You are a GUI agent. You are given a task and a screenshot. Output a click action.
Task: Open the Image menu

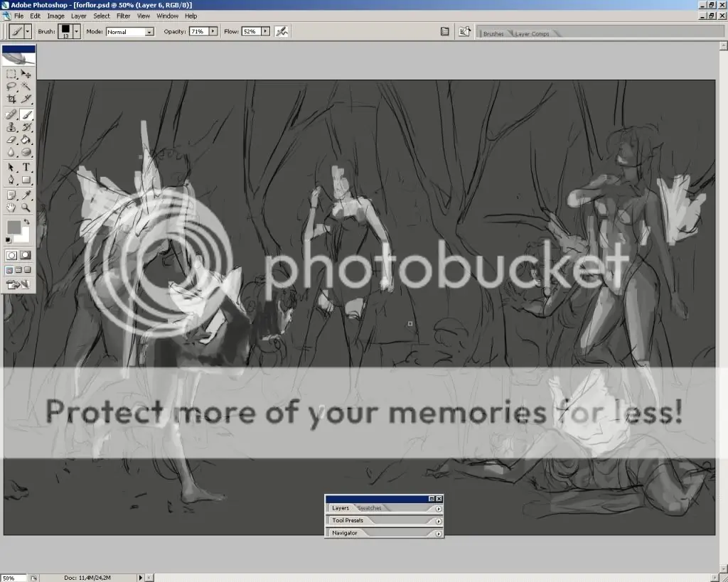[55, 16]
